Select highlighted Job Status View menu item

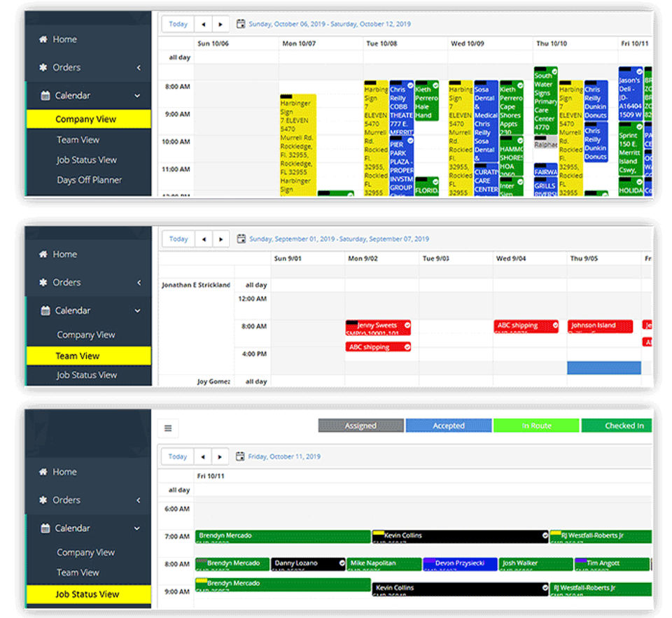[89, 594]
